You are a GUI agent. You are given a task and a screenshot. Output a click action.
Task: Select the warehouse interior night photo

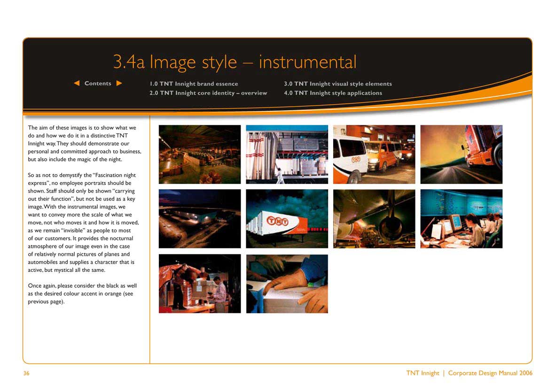click(x=199, y=154)
